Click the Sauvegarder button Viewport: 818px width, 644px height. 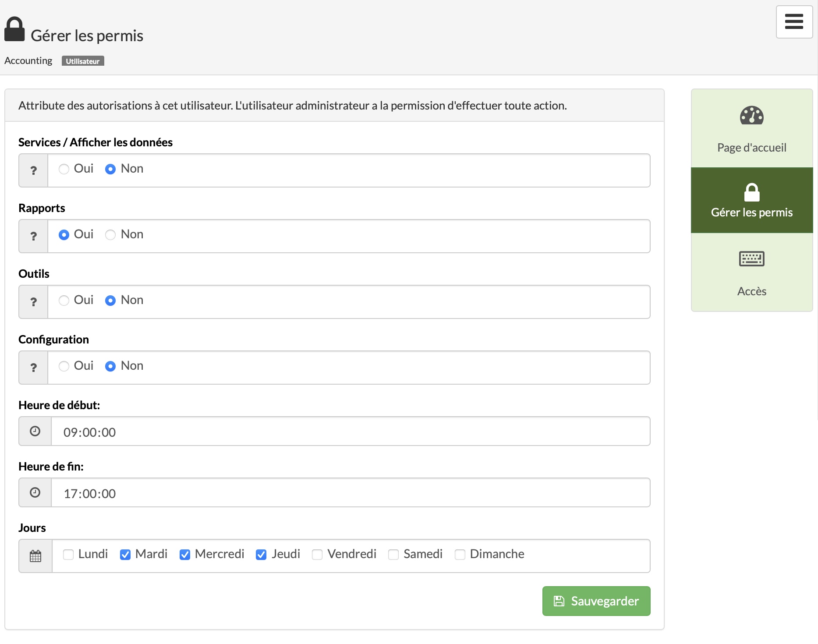596,601
